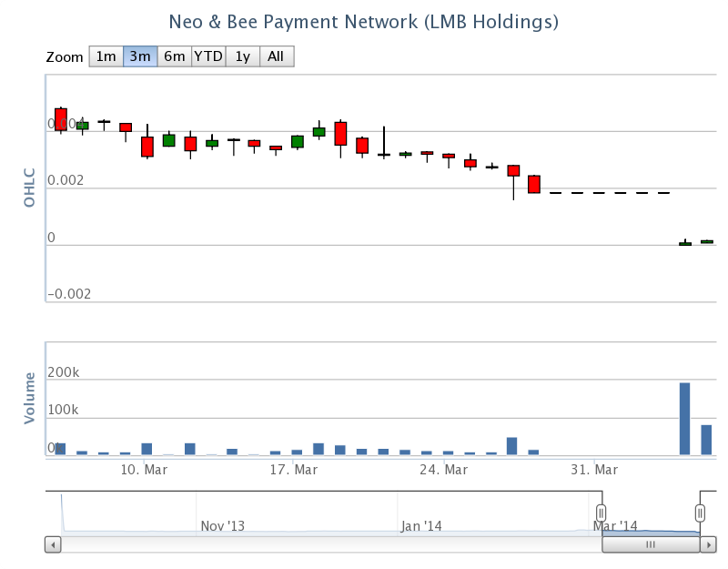Viewport: 728px width, 569px height.
Task: Click the Neo & Bee chart title
Action: tap(364, 20)
